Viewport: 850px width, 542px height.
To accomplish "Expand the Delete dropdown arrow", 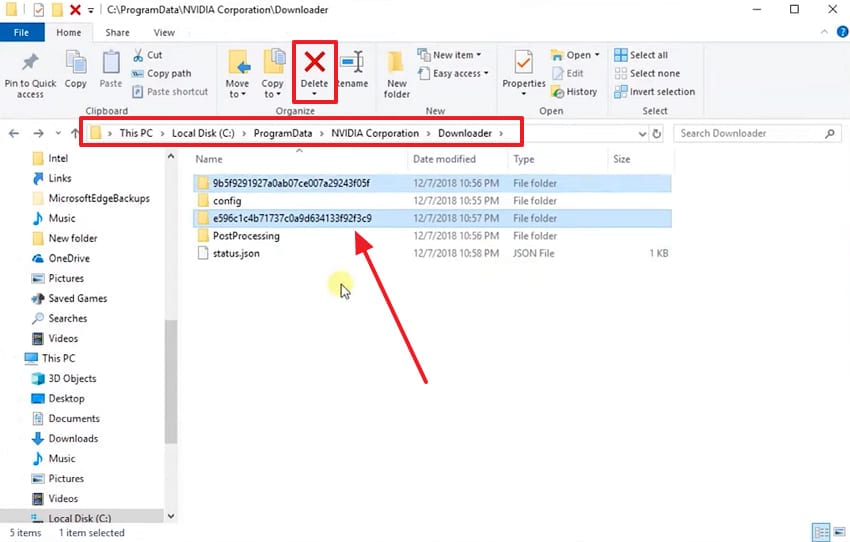I will coord(314,94).
